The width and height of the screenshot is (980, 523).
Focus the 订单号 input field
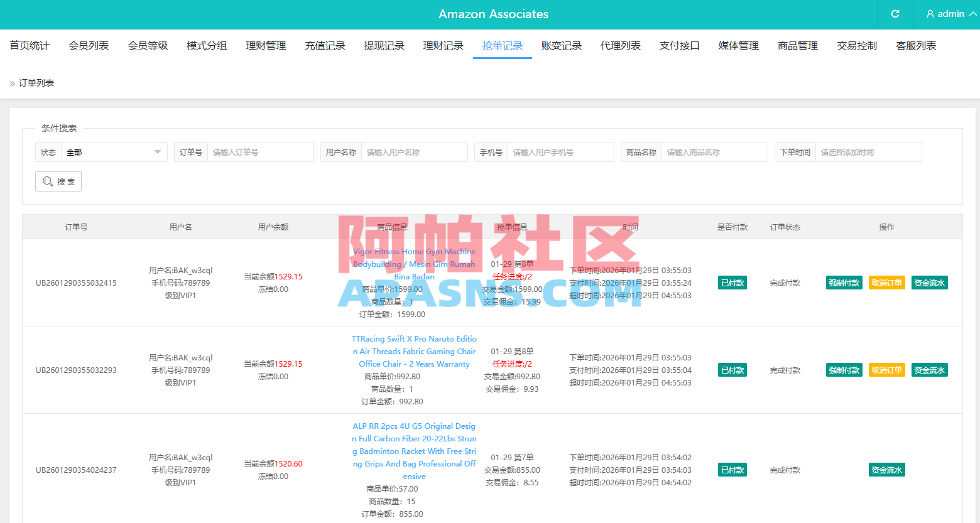point(260,152)
